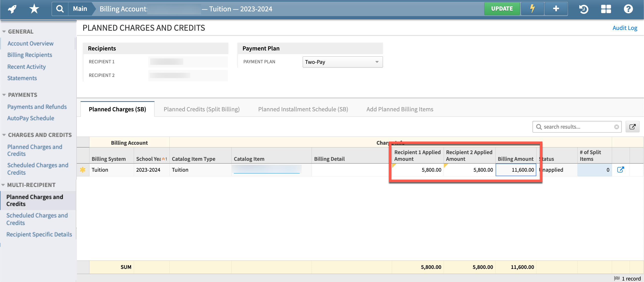Screen dimensions: 644x282
Task: Open the apps grid icon
Action: click(606, 9)
